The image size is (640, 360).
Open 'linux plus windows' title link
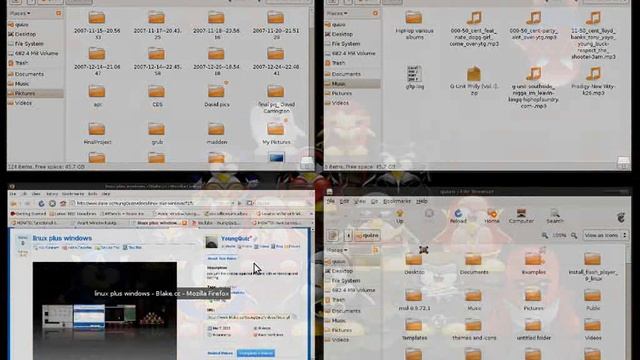pyautogui.click(x=62, y=238)
